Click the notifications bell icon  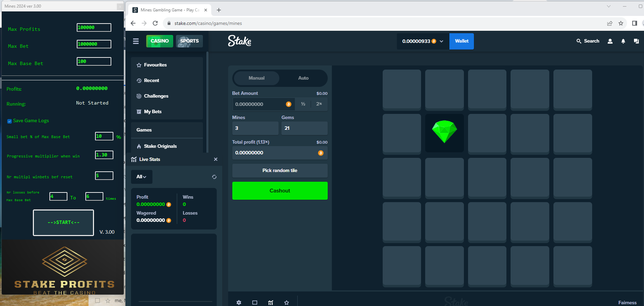pyautogui.click(x=623, y=41)
